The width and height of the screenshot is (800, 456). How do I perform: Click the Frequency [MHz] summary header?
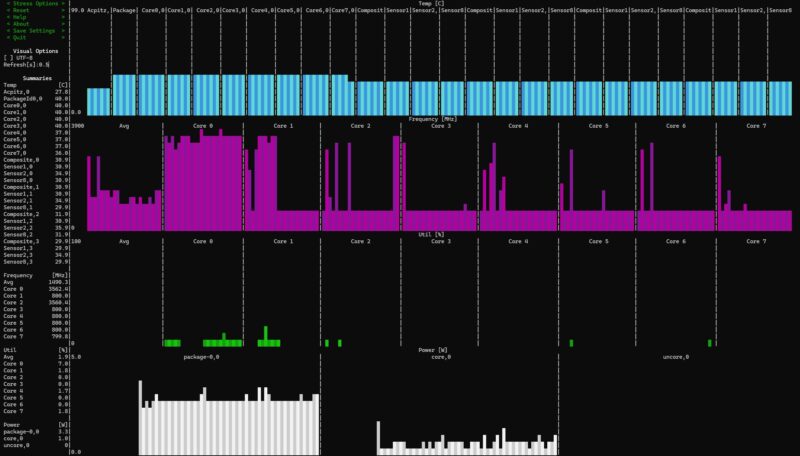(36, 275)
